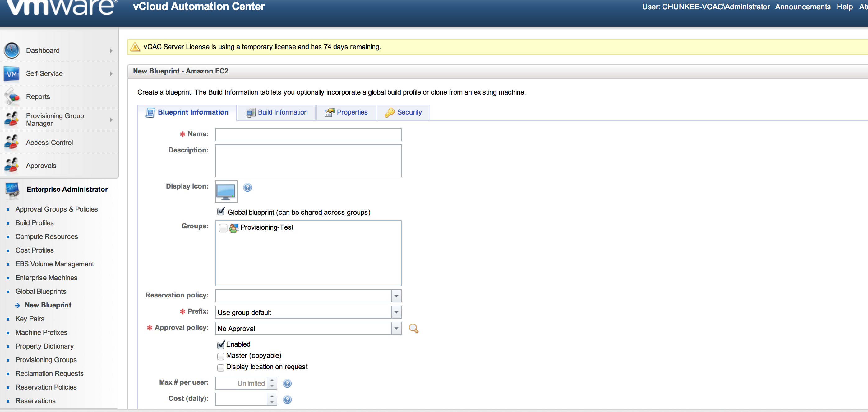This screenshot has height=412, width=868.
Task: Click the monitor display icon thumbnail
Action: click(x=226, y=191)
